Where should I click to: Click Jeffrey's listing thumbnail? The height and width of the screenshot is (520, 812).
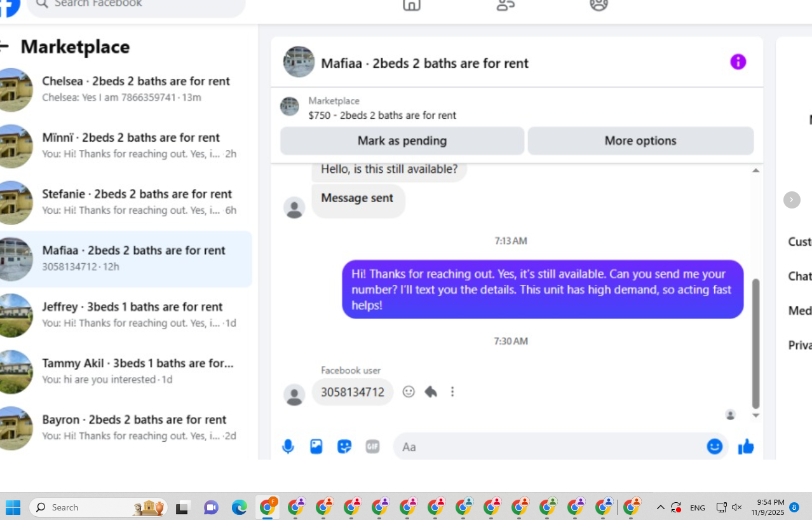click(x=16, y=315)
